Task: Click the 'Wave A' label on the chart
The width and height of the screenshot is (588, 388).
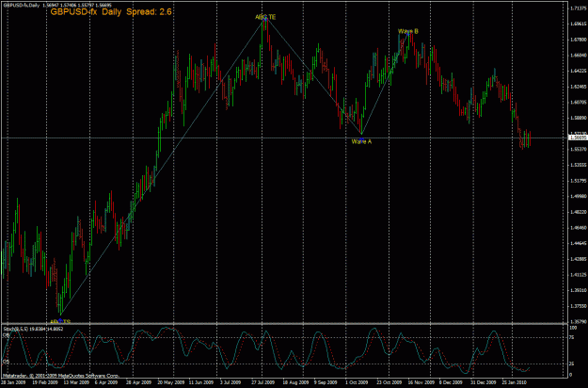Action: click(361, 142)
